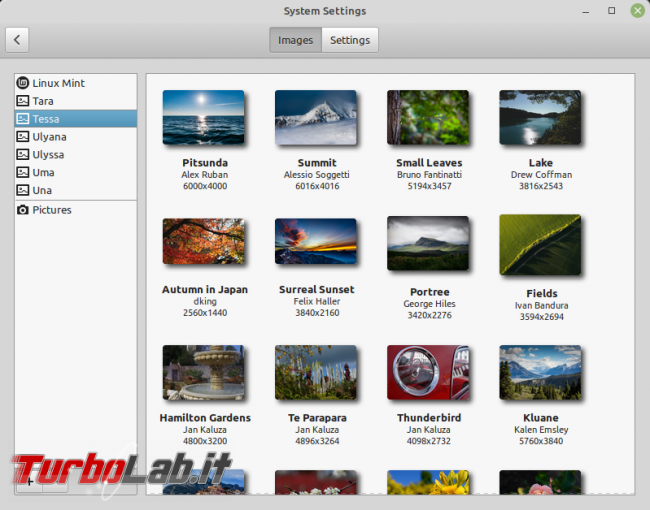Click the Lake title text
650x510 pixels.
point(541,163)
